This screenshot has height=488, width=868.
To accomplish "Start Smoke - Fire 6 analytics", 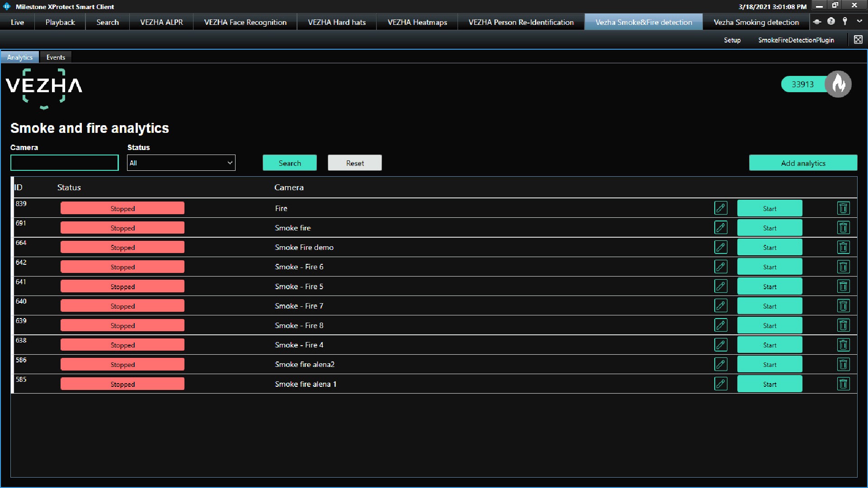I will coord(769,267).
